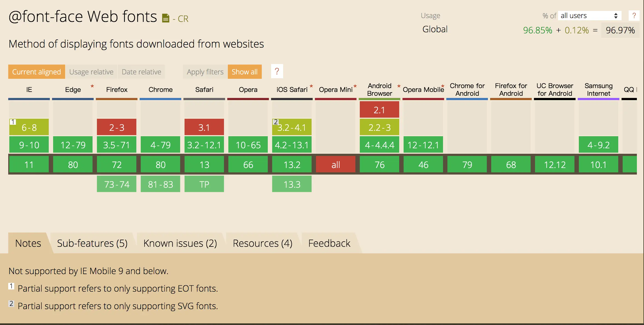Click the Safari TP version cell
Image resolution: width=644 pixels, height=325 pixels.
coord(204,184)
